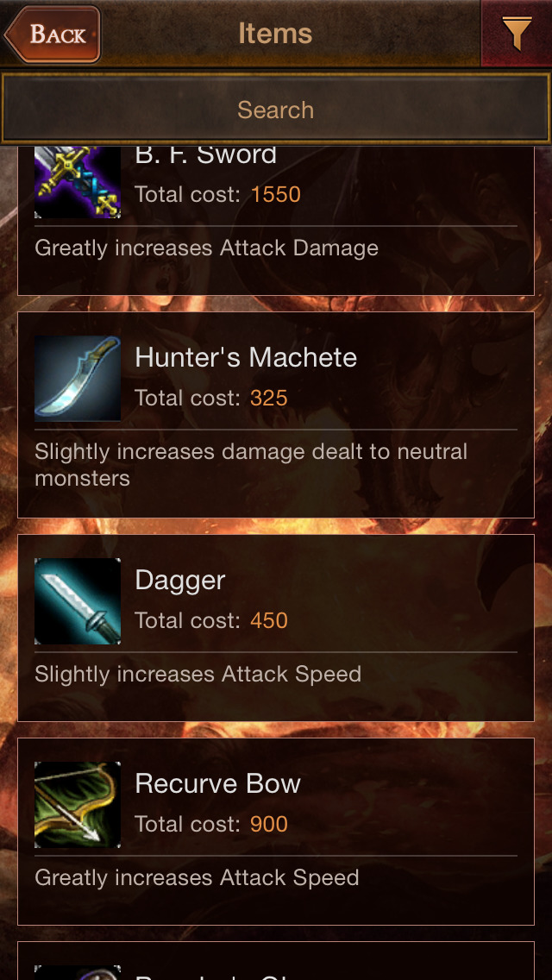Tap the Recurve Bow icon
The image size is (552, 980).
coord(78,805)
